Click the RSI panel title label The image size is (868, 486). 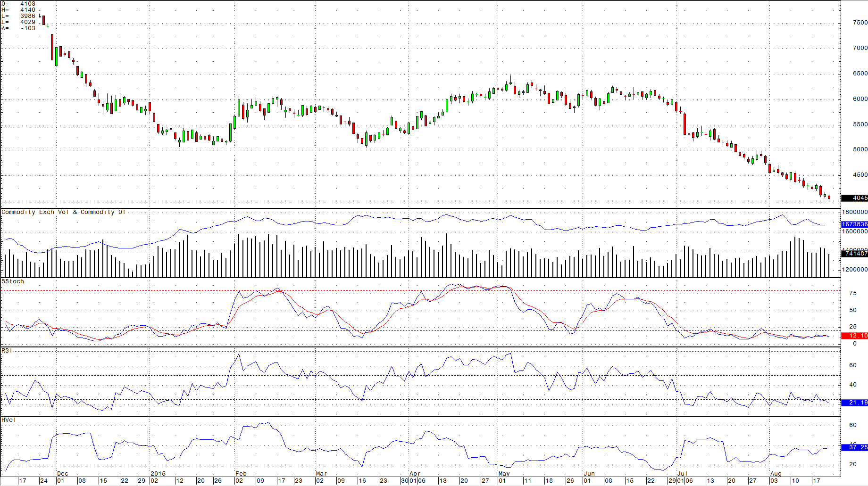7,351
